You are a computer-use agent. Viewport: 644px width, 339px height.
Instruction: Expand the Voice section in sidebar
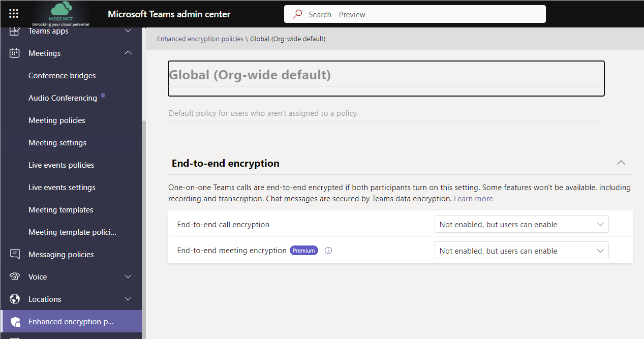pyautogui.click(x=128, y=276)
